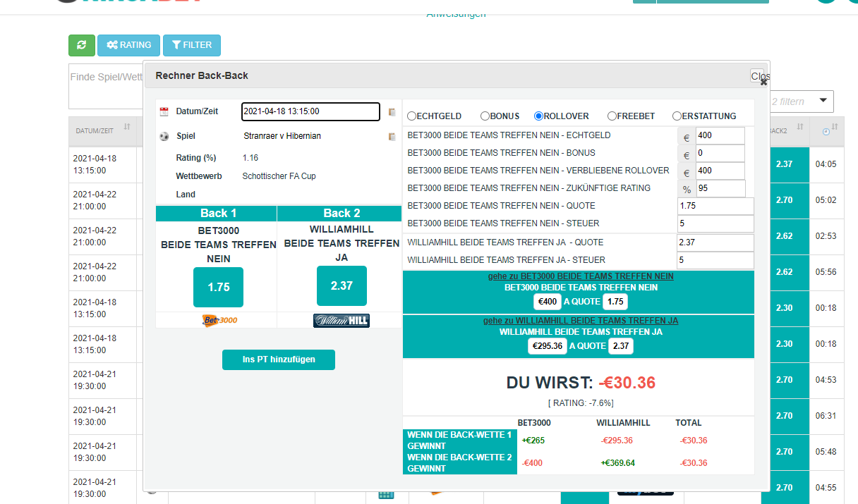858x504 pixels.
Task: Open the FILTER button
Action: pyautogui.click(x=192, y=45)
